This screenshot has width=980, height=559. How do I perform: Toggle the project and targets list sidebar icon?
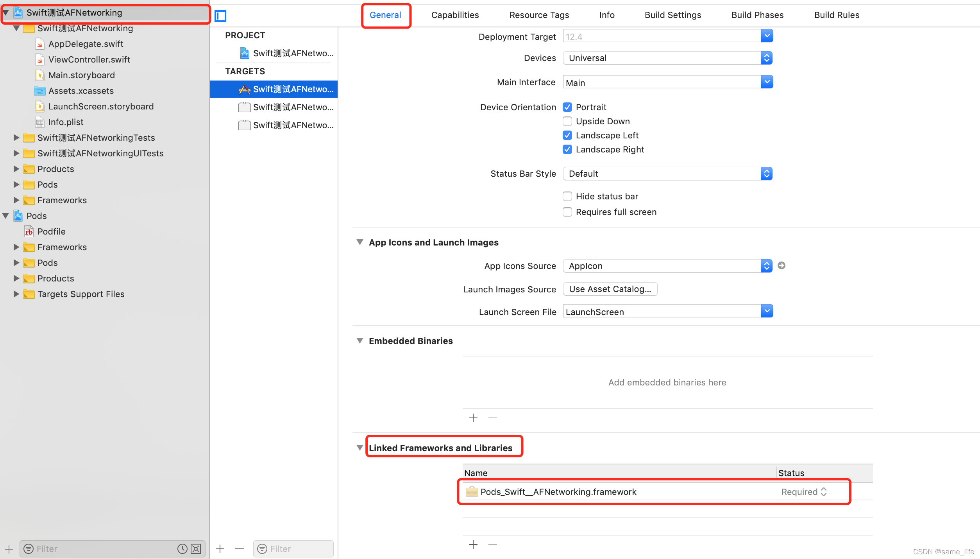(x=220, y=16)
